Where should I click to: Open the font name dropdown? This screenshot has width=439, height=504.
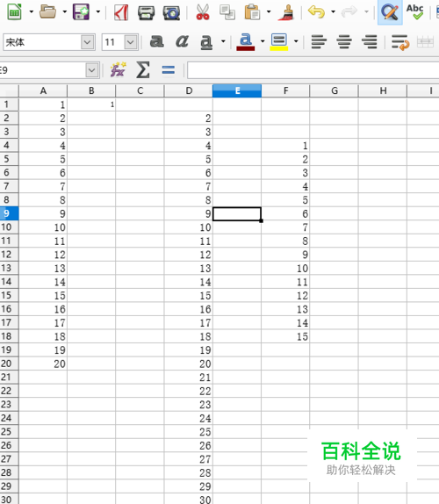click(x=88, y=42)
